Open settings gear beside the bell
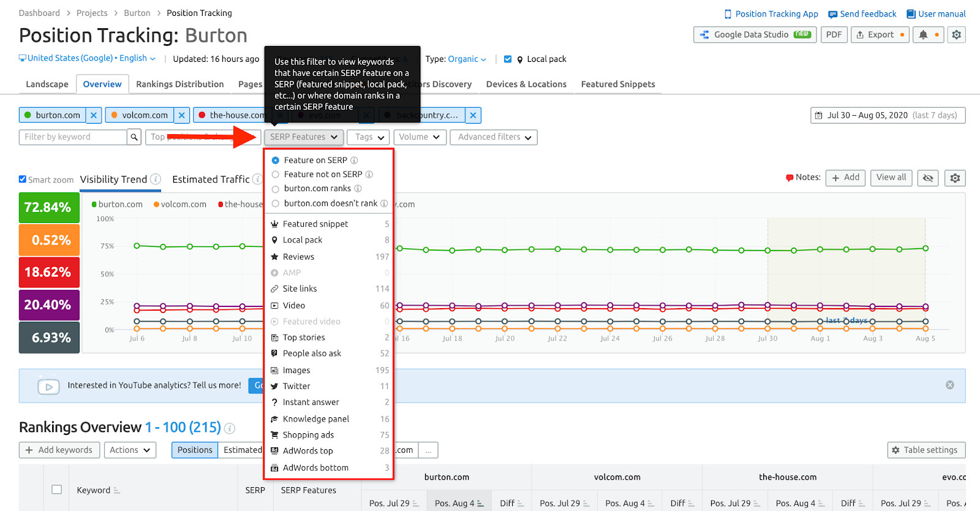The width and height of the screenshot is (980, 511). coord(956,35)
